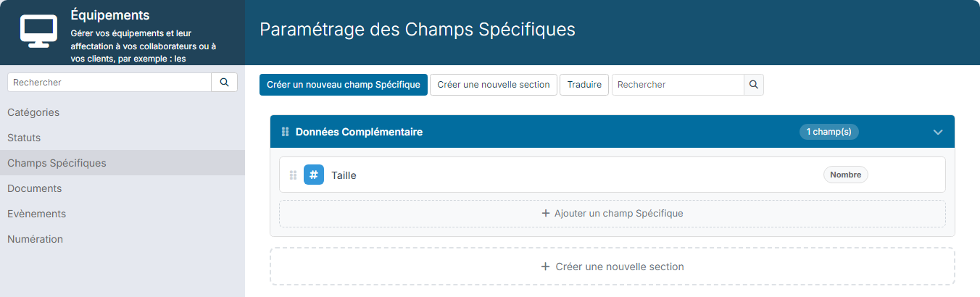Grab the Données Complémentaire section drag handle

[x=285, y=132]
